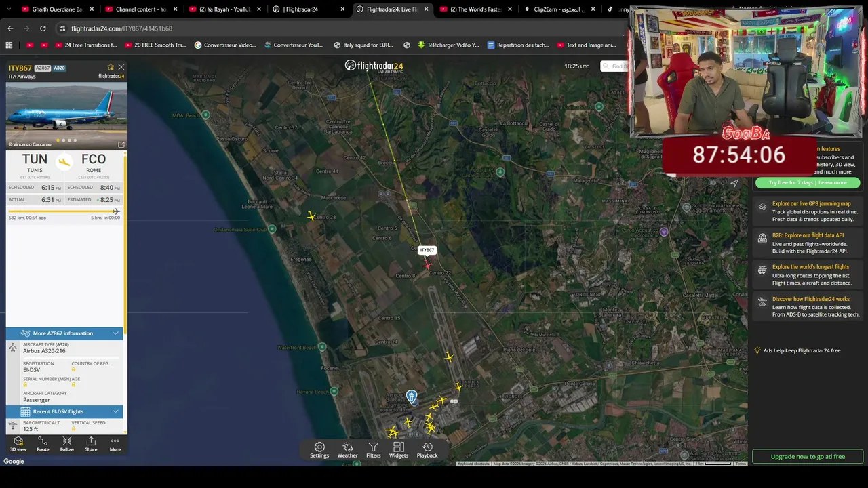Open the Weather layer options
The image size is (868, 488).
coord(347,450)
